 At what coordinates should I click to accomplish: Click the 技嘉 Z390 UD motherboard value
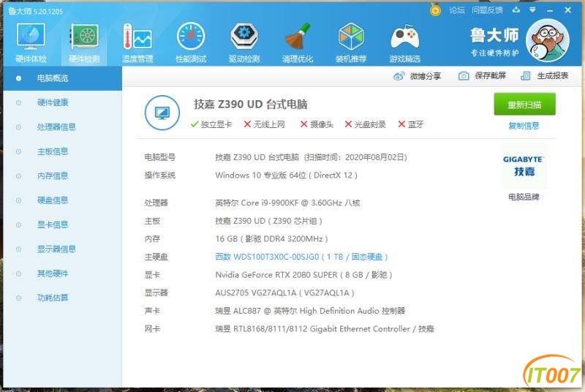pos(268,221)
